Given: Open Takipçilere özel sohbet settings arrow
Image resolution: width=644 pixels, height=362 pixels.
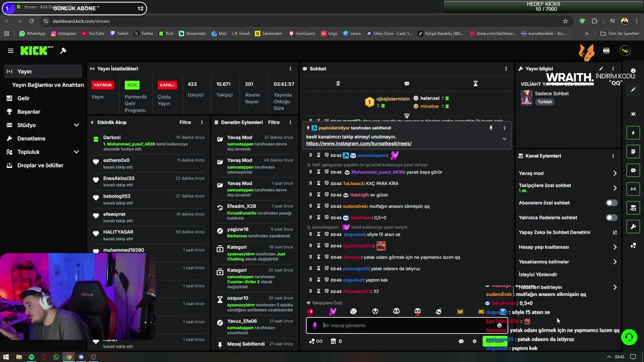Looking at the screenshot, I should click(x=615, y=188).
